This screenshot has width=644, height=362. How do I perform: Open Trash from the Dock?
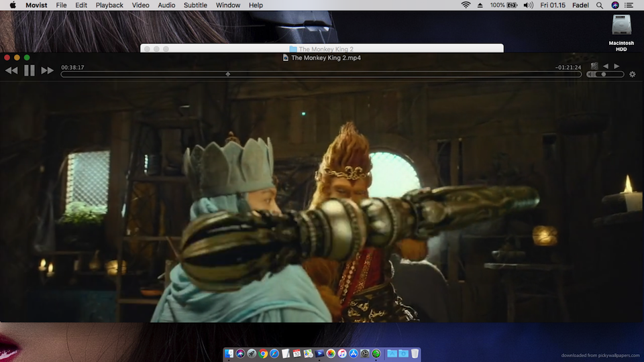pos(415,353)
